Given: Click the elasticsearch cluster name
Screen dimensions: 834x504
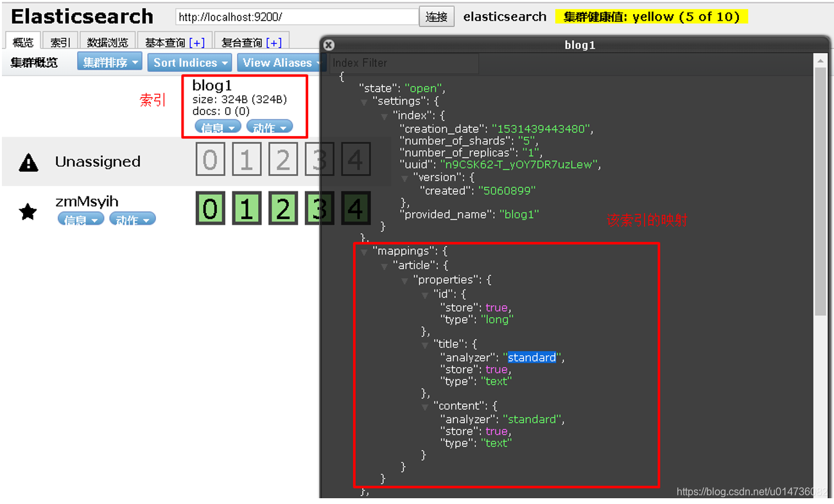Looking at the screenshot, I should click(x=505, y=17).
